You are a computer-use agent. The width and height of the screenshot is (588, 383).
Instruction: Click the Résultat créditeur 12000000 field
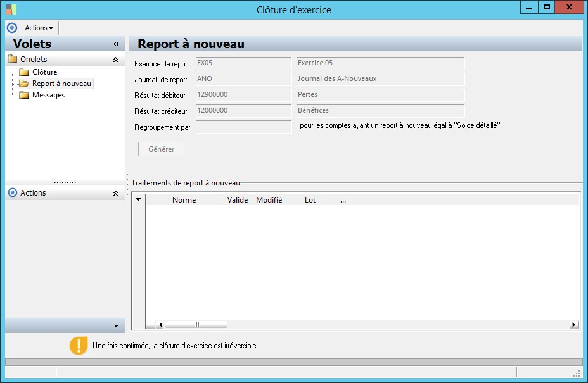point(243,111)
